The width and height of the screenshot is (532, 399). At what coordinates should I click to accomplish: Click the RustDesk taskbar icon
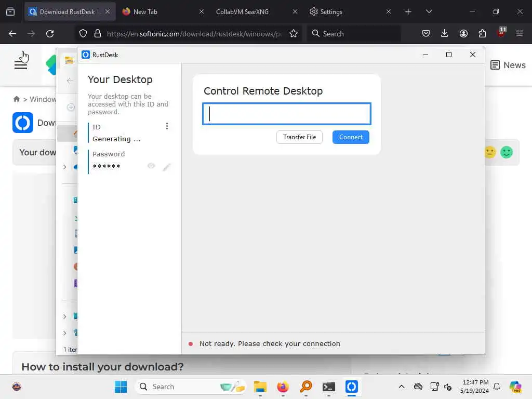click(x=352, y=387)
